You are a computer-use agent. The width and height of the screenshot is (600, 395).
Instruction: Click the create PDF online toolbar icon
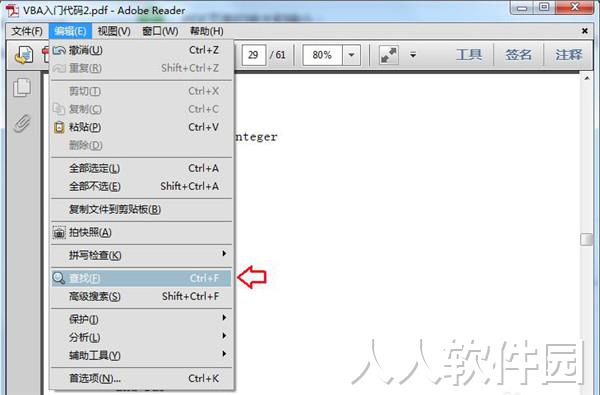coord(24,55)
